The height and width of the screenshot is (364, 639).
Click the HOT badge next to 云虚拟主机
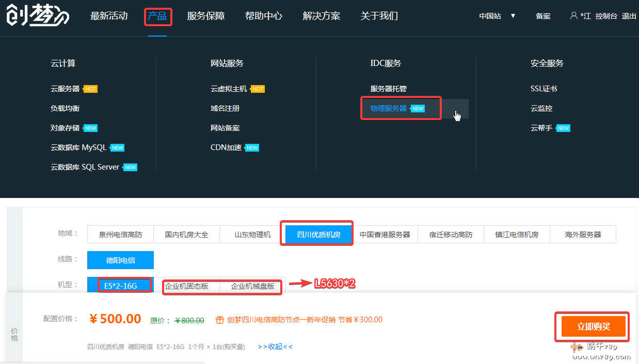[258, 89]
